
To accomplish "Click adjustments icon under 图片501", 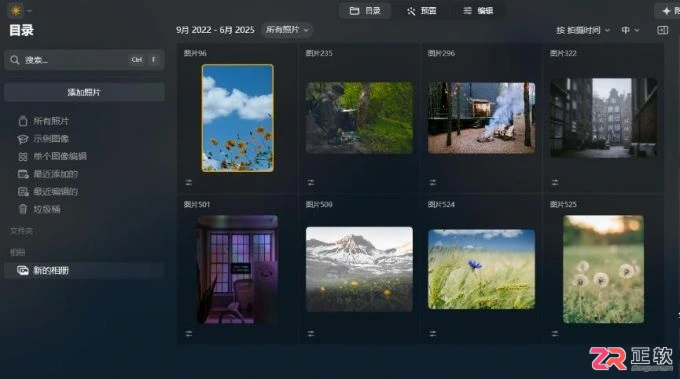I will click(189, 333).
